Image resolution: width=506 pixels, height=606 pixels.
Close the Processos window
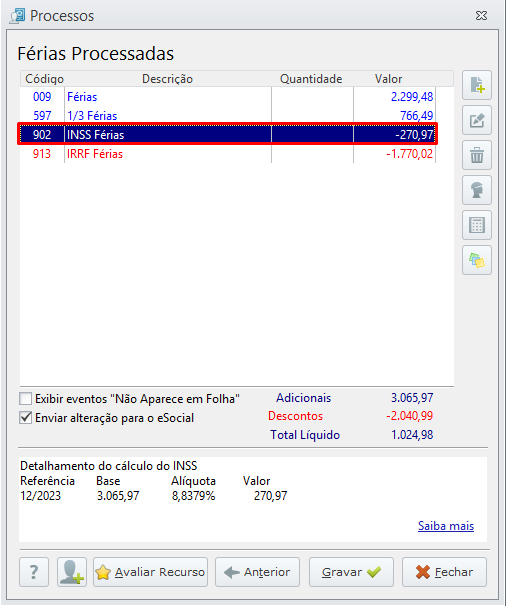pyautogui.click(x=481, y=16)
